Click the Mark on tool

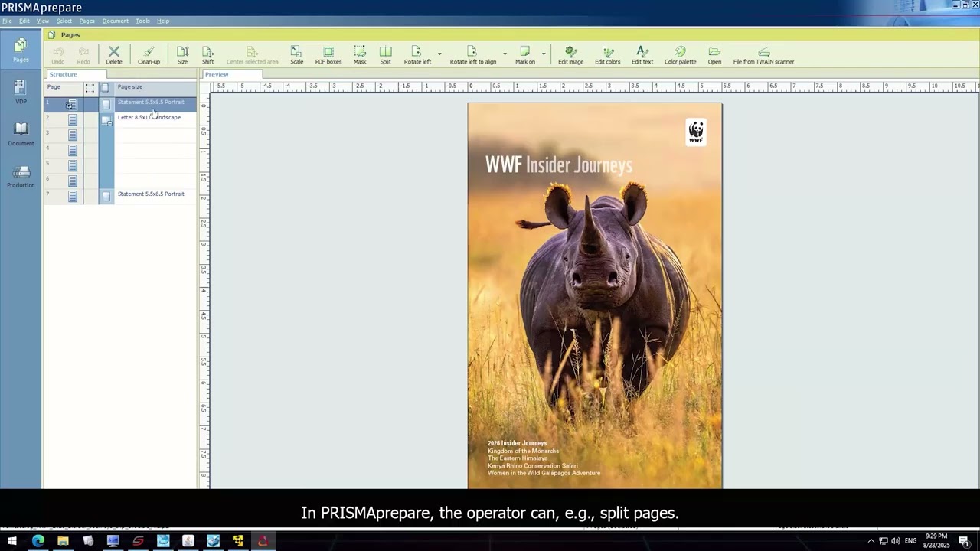[525, 55]
